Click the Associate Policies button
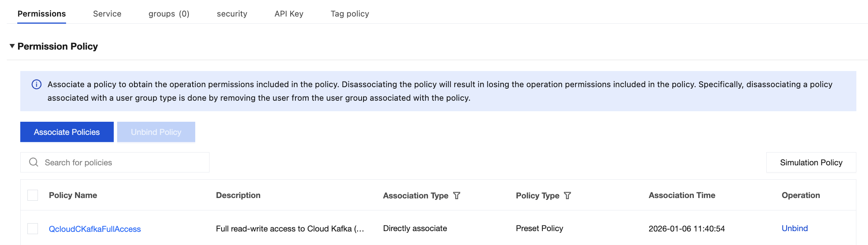The width and height of the screenshot is (868, 245). [67, 132]
